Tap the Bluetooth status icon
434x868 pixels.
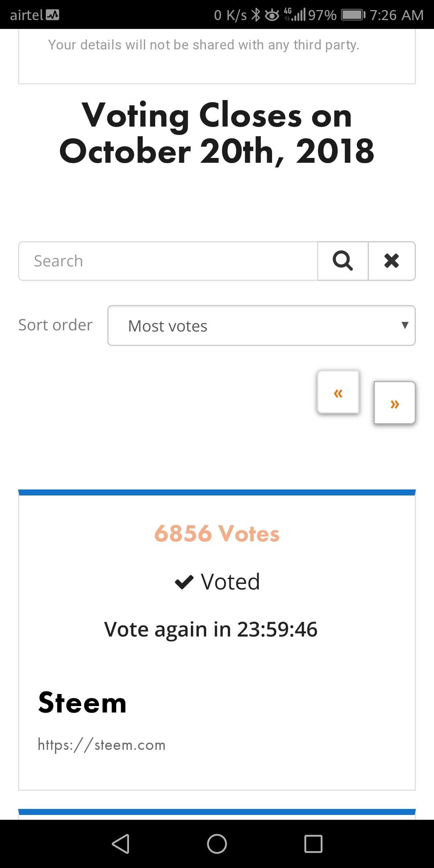(x=256, y=15)
